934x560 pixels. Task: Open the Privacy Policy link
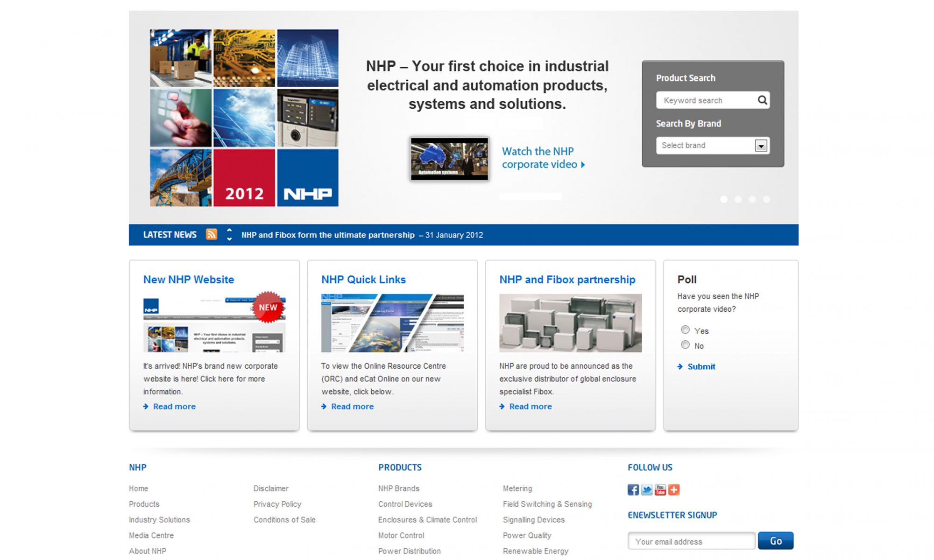coord(277,504)
